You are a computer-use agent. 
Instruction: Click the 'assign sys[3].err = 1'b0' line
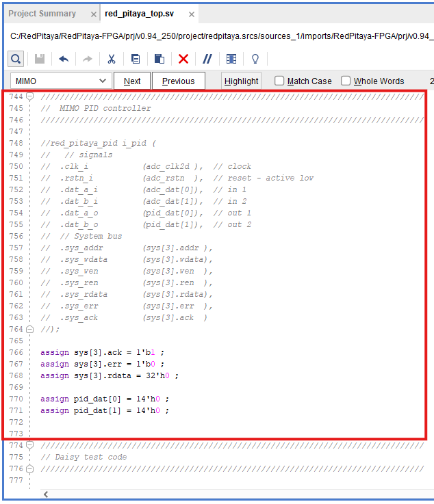[102, 364]
